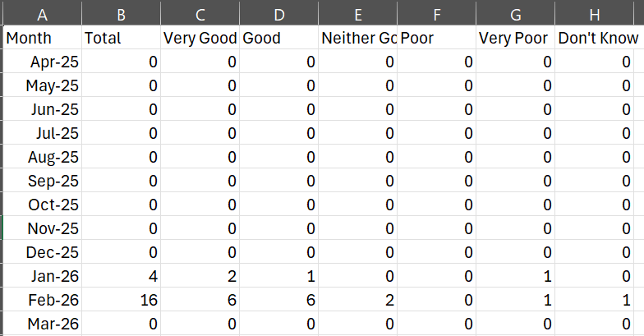This screenshot has height=336, width=644.
Task: Click the Dec-25 month cell
Action: 41,252
